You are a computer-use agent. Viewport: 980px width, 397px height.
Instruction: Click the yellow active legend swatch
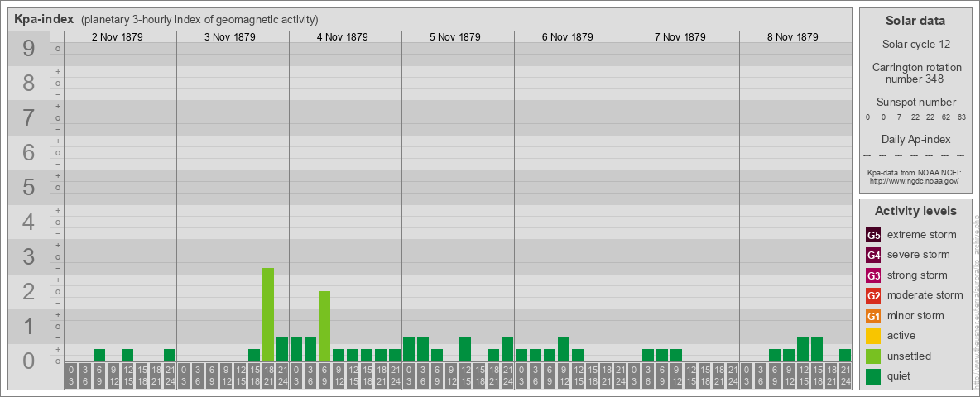coord(873,336)
